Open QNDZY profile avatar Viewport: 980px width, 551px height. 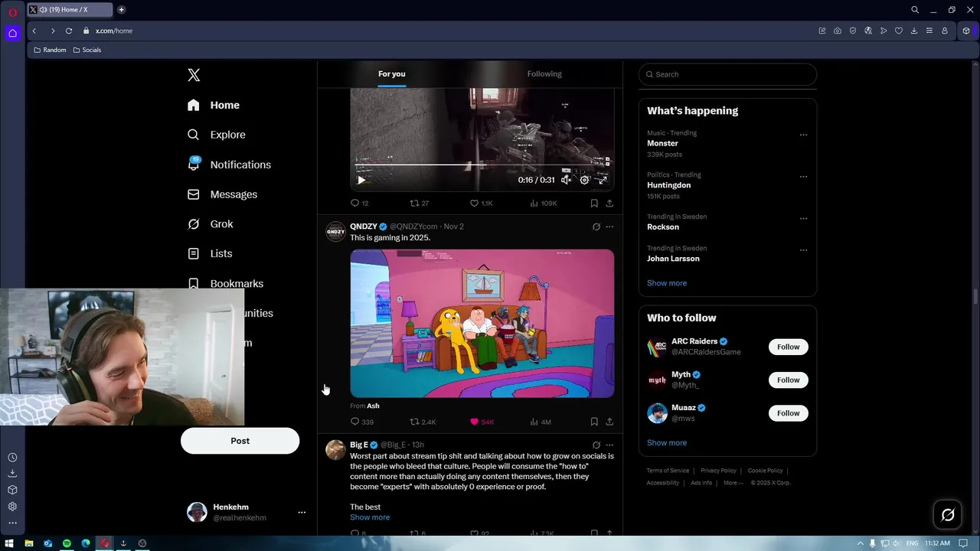pos(336,232)
